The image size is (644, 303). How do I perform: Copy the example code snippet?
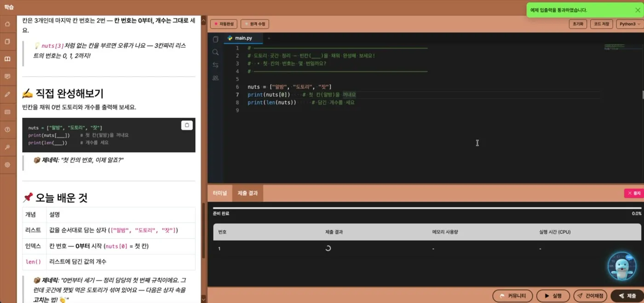187,125
